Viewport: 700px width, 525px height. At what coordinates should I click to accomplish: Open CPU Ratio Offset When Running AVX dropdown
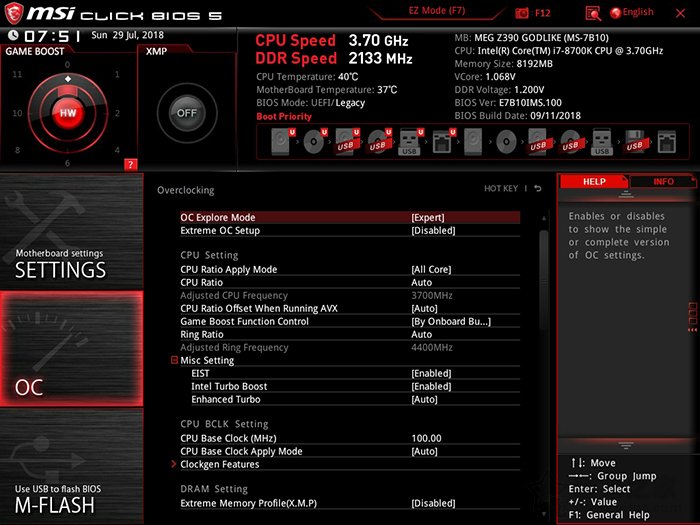click(x=424, y=308)
